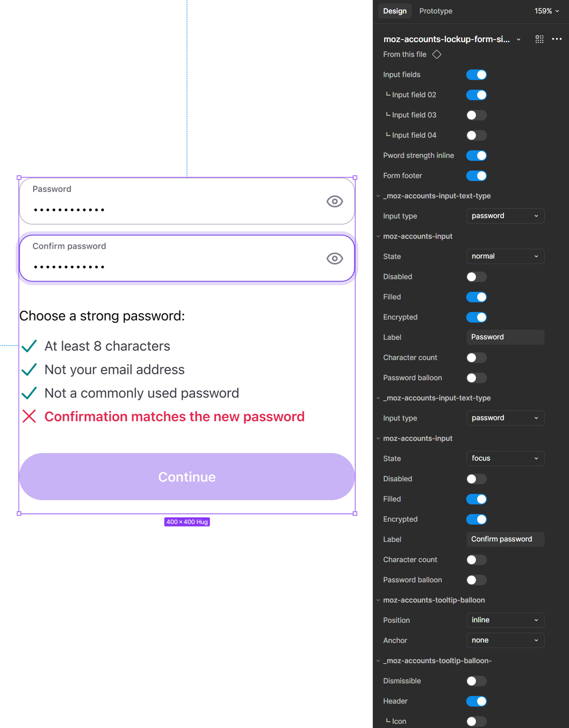Image resolution: width=569 pixels, height=728 pixels.
Task: Click the eye icon in Password field
Action: pyautogui.click(x=335, y=202)
